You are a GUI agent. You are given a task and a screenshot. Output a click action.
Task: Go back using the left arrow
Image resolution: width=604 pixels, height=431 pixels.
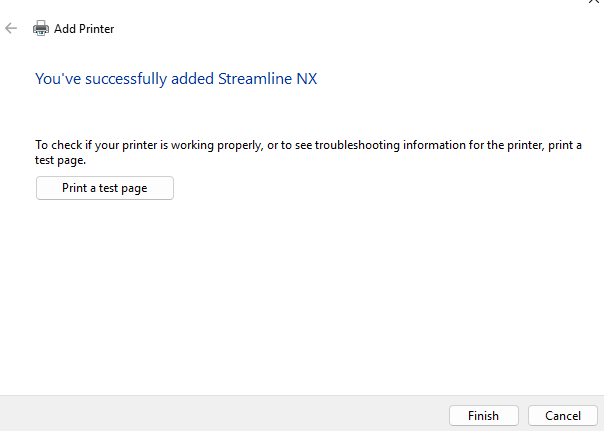tap(12, 29)
